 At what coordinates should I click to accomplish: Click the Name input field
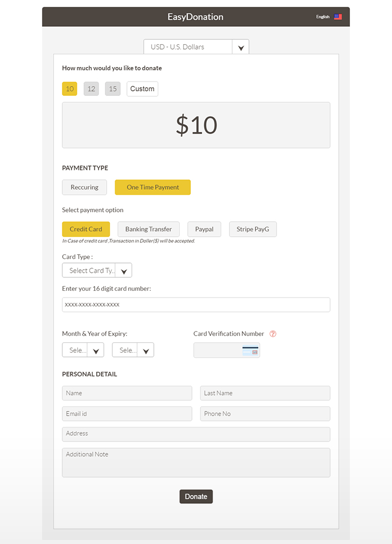click(x=127, y=393)
